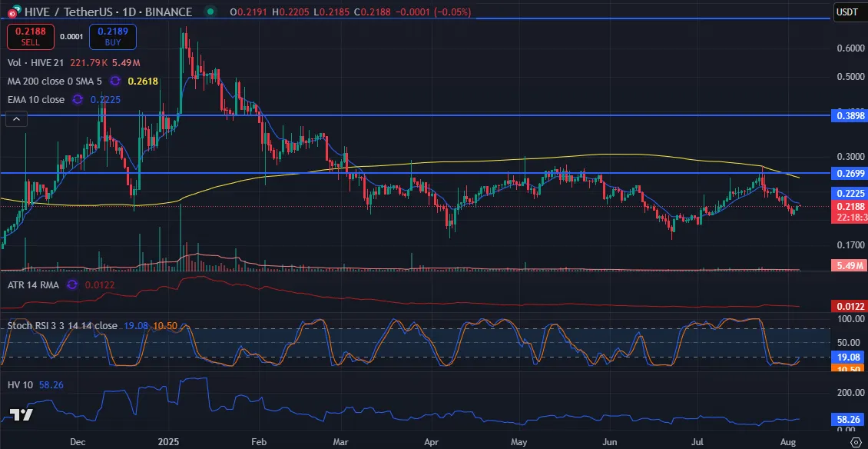
Task: Click the 0.0001 spread value
Action: (x=71, y=37)
